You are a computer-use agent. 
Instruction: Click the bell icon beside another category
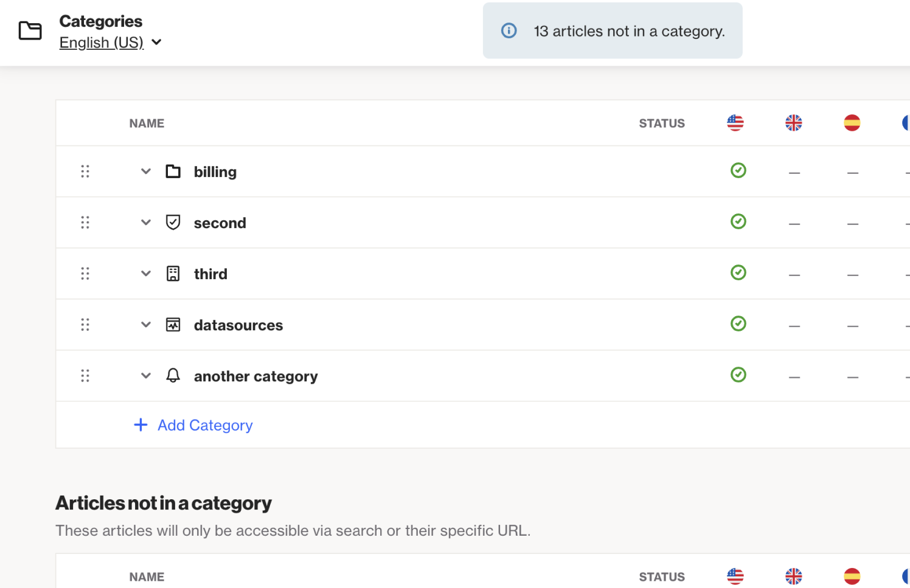click(173, 376)
